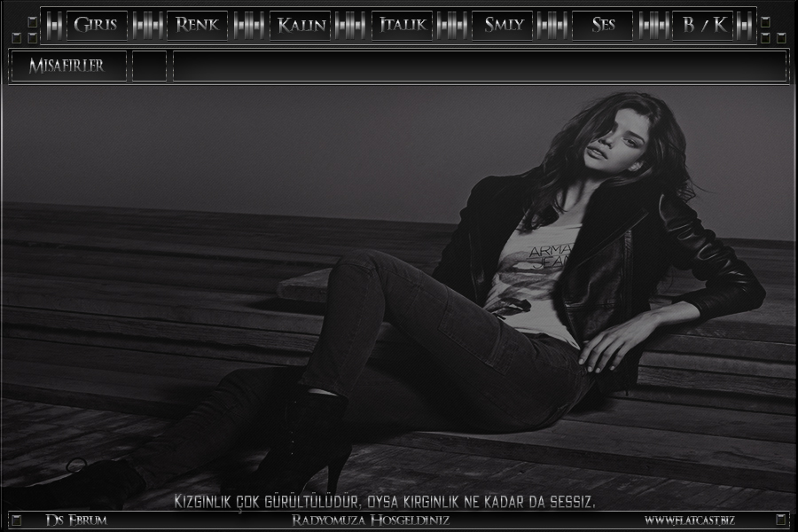This screenshot has width=798, height=532.
Task: Click the small empty box beside Misafirler
Action: [x=149, y=66]
